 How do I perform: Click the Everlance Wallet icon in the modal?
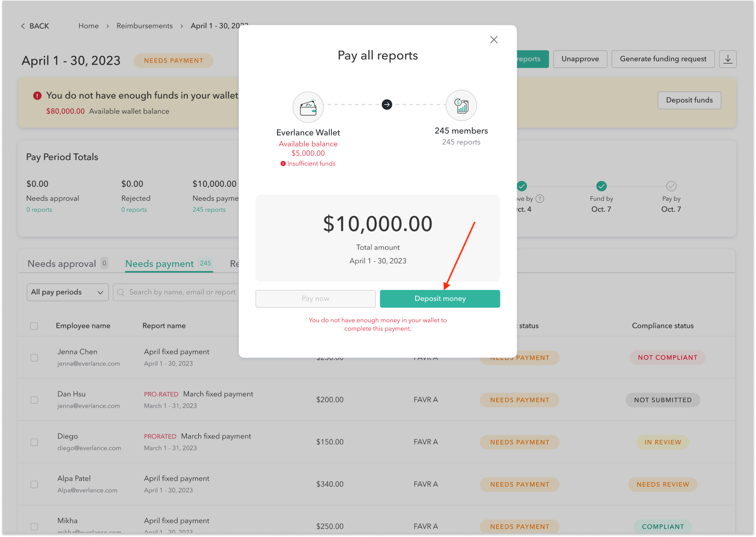[308, 107]
